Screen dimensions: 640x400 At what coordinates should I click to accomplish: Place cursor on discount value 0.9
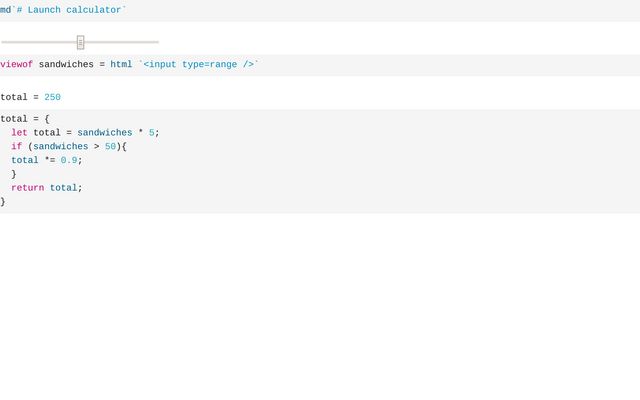[69, 160]
